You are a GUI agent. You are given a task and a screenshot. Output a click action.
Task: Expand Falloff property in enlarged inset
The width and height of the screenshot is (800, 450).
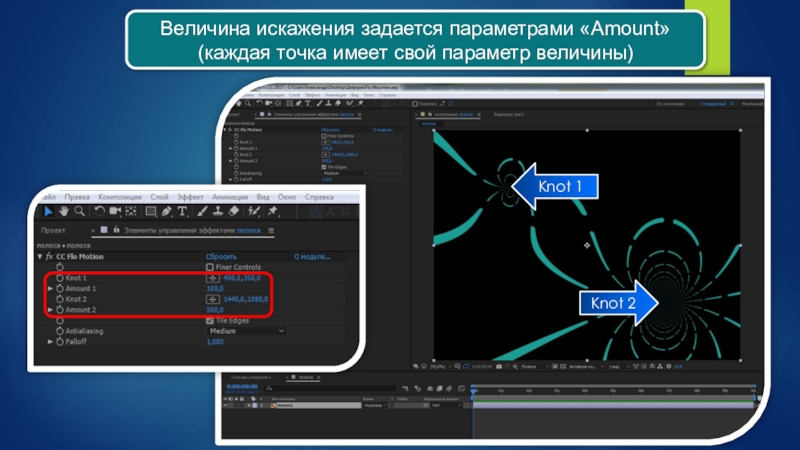click(50, 342)
